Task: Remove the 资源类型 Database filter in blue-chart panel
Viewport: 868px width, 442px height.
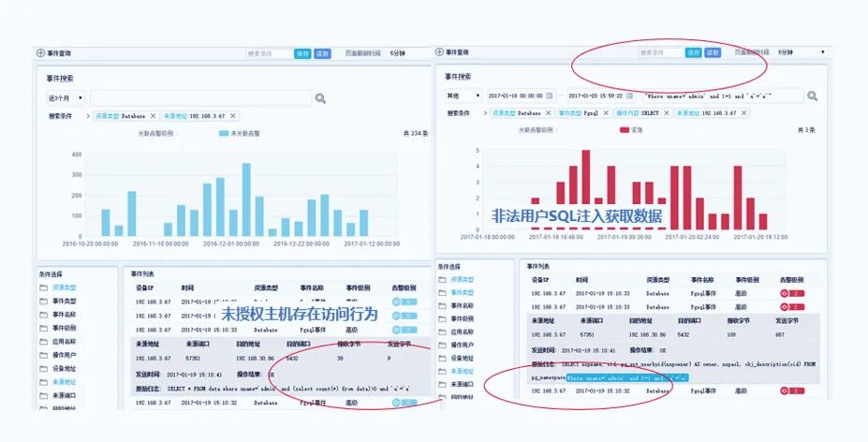Action: click(154, 116)
